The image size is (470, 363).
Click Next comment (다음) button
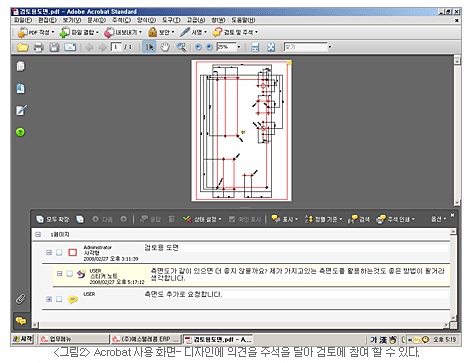pyautogui.click(x=103, y=219)
